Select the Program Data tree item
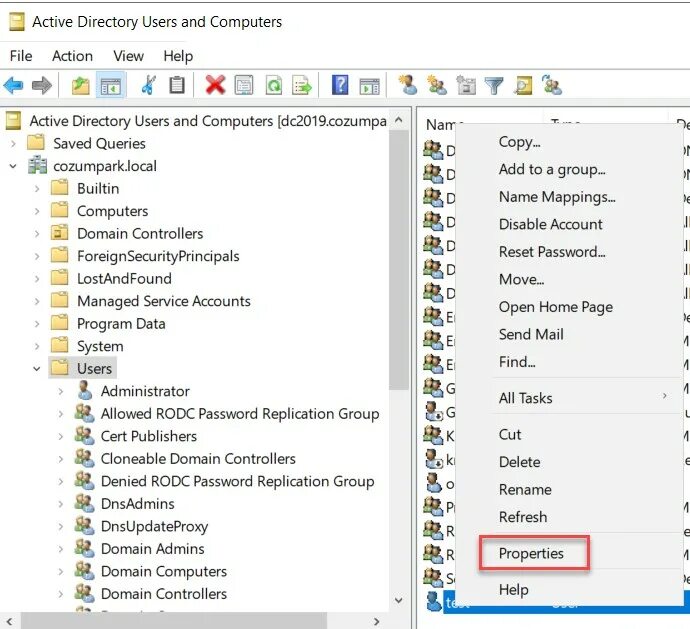The image size is (690, 629). coord(121,324)
